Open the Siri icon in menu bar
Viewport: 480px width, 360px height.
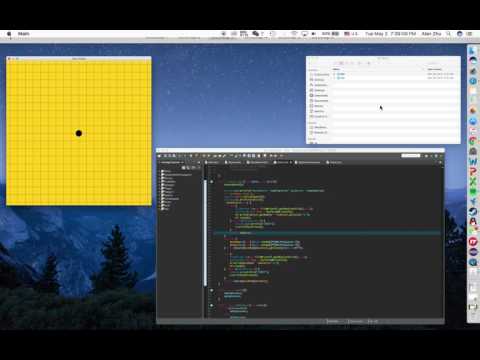coord(460,34)
